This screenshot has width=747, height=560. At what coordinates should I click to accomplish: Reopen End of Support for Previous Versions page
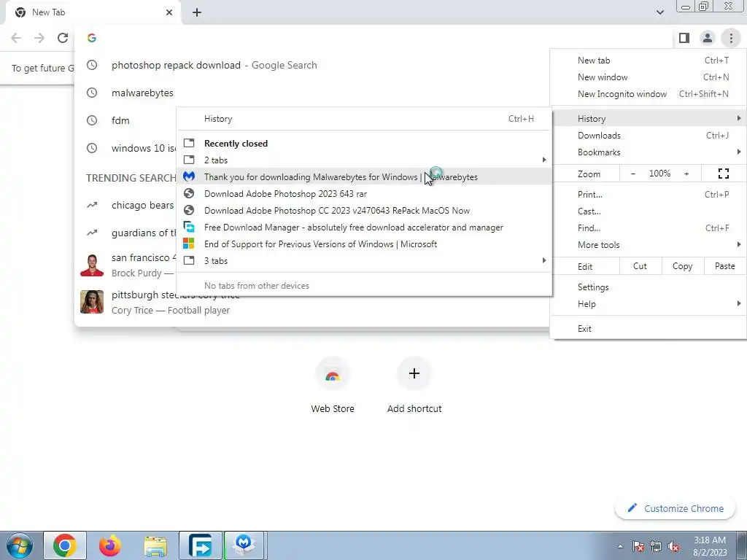click(365, 244)
